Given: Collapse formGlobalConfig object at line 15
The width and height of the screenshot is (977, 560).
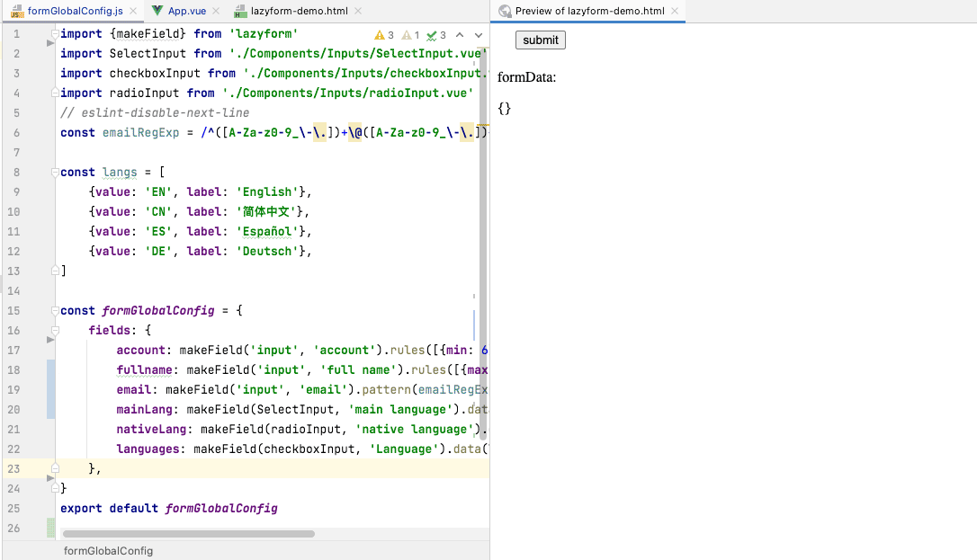Looking at the screenshot, I should (x=55, y=310).
